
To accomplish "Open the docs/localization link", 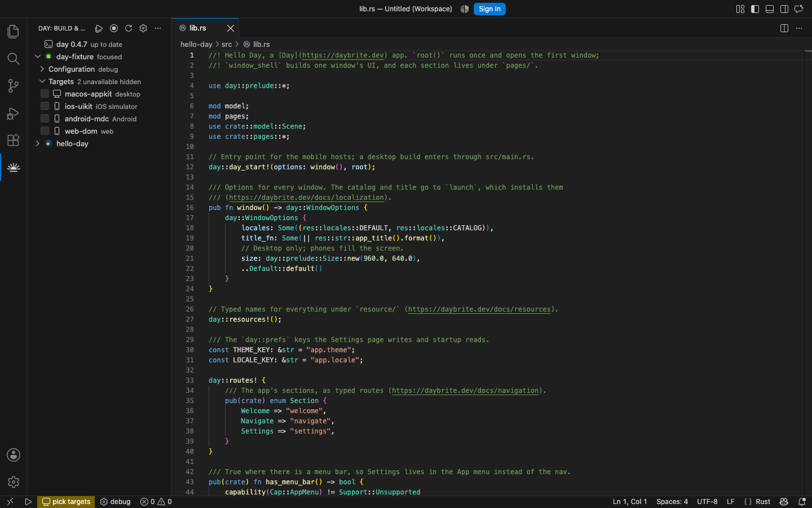I will tap(307, 198).
